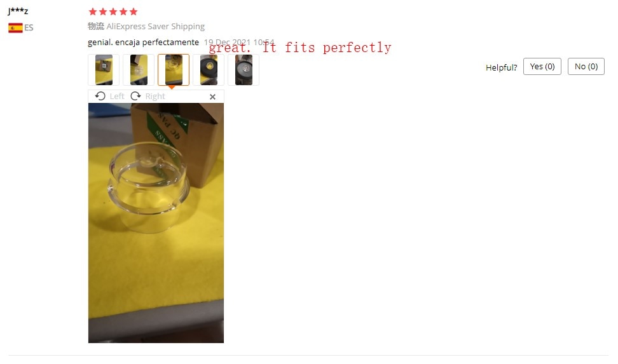Close the enlarged photo viewer
Image resolution: width=618 pixels, height=364 pixels.
click(212, 97)
